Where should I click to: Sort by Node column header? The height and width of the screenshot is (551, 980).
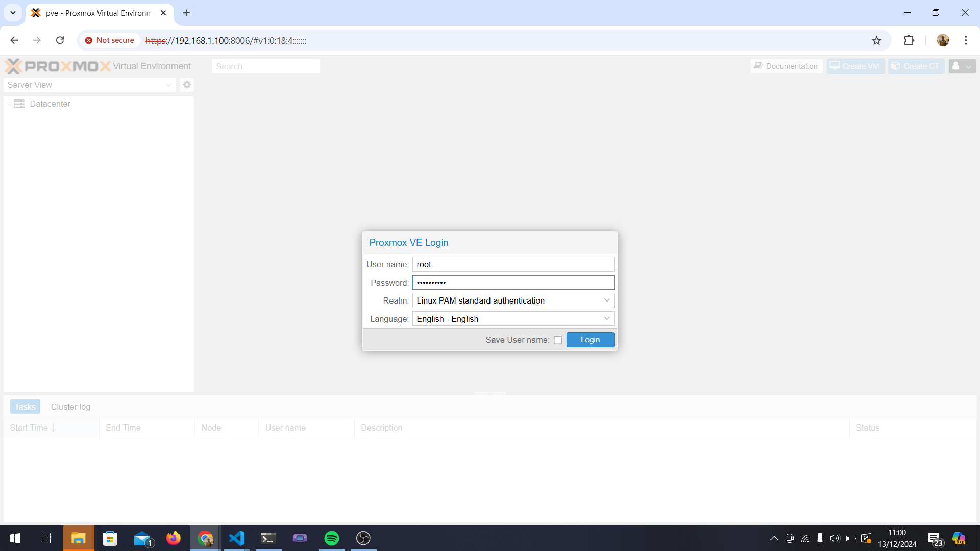pos(227,428)
